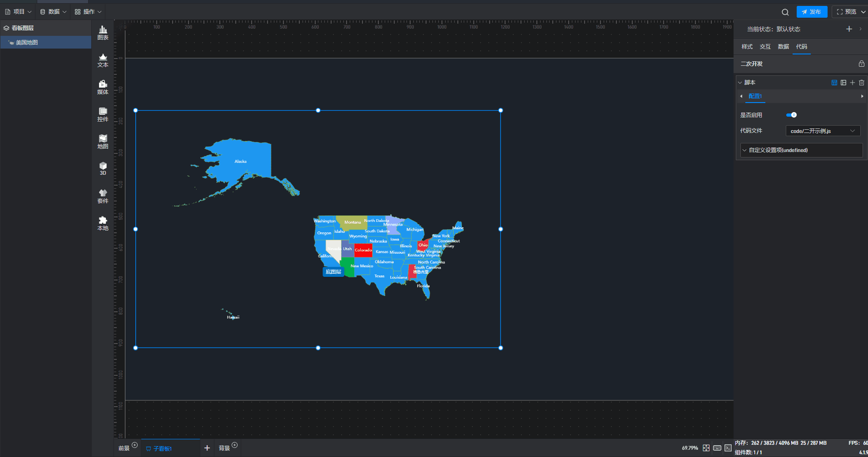The width and height of the screenshot is (868, 457).
Task: Click the 发布 publish button
Action: coord(812,12)
